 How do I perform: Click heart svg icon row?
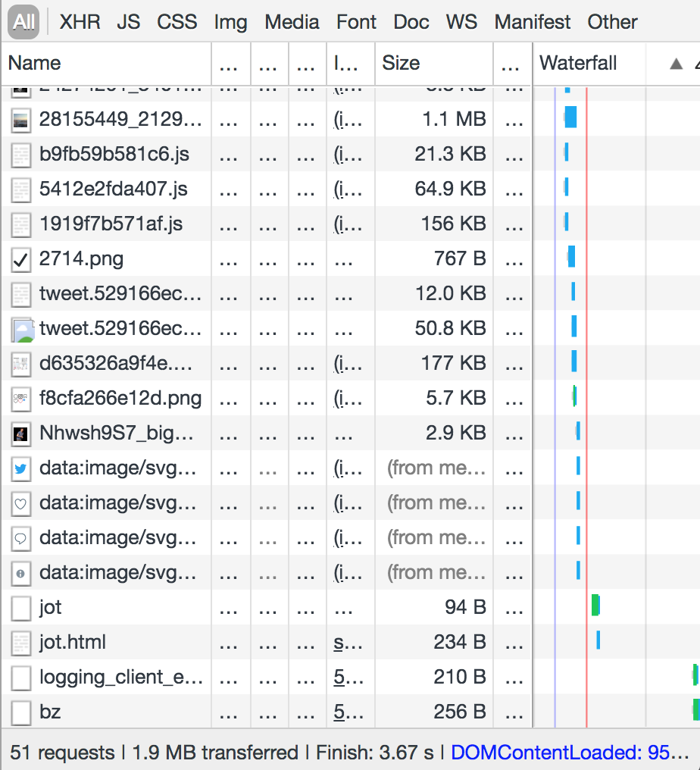[x=20, y=503]
